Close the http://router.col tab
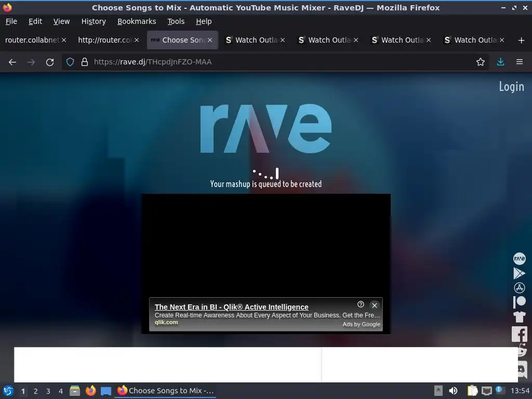Screen dimensions: 532x399 pyautogui.click(x=137, y=41)
